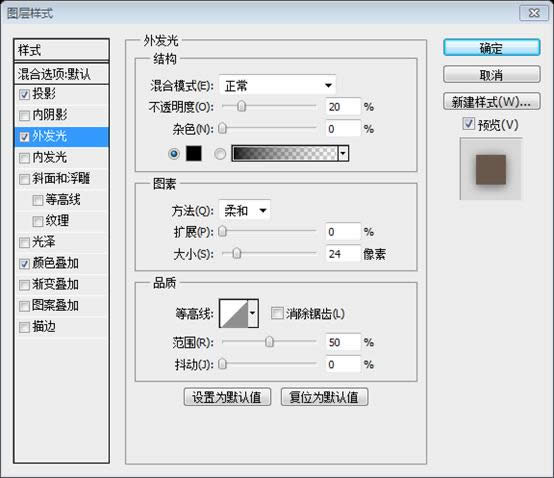Select the solid color radio button

coord(174,154)
